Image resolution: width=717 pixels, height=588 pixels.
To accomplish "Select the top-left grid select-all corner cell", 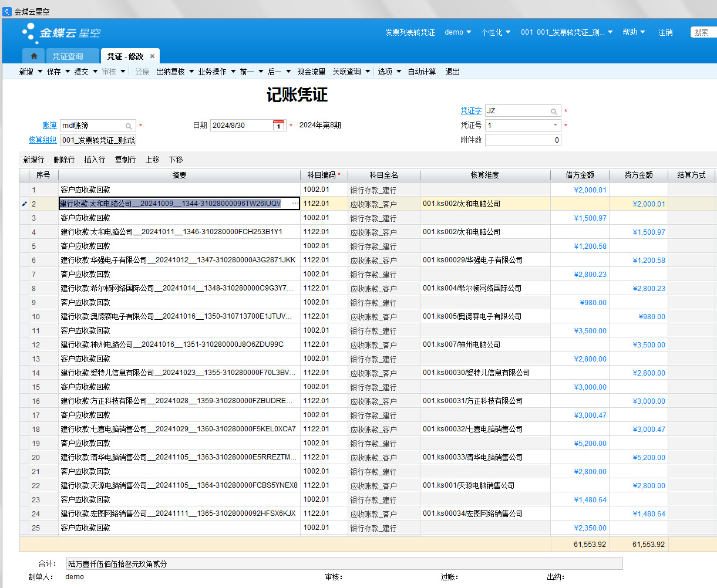I will pyautogui.click(x=24, y=175).
